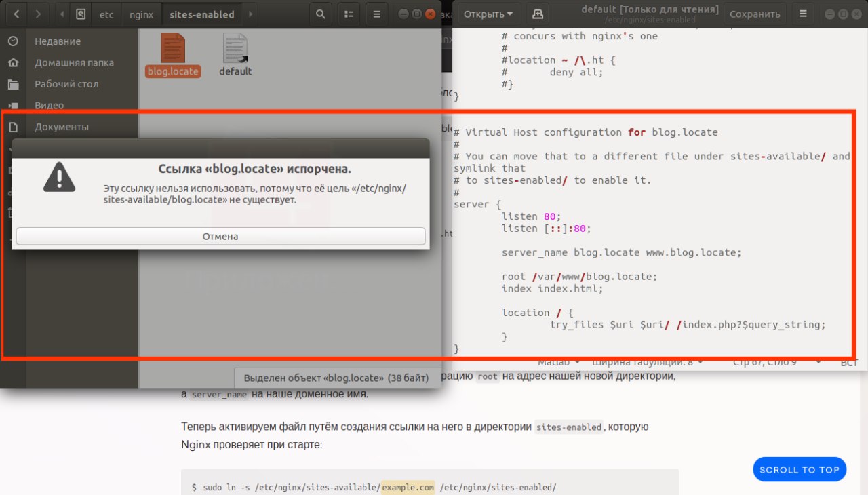Screen dimensions: 868x495
Task: Click the 'BCT' insert mode indicator
Action: [849, 362]
